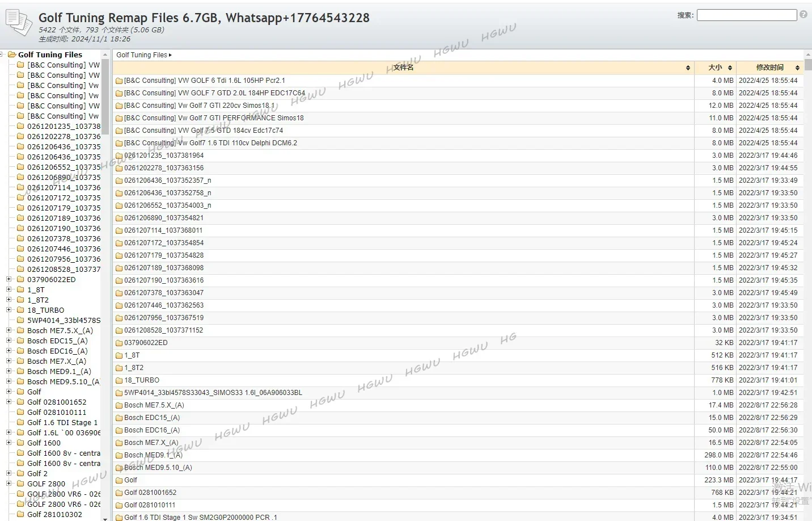Click the 2022/3/17 19:42:51 date cell
812x521 pixels.
point(768,393)
